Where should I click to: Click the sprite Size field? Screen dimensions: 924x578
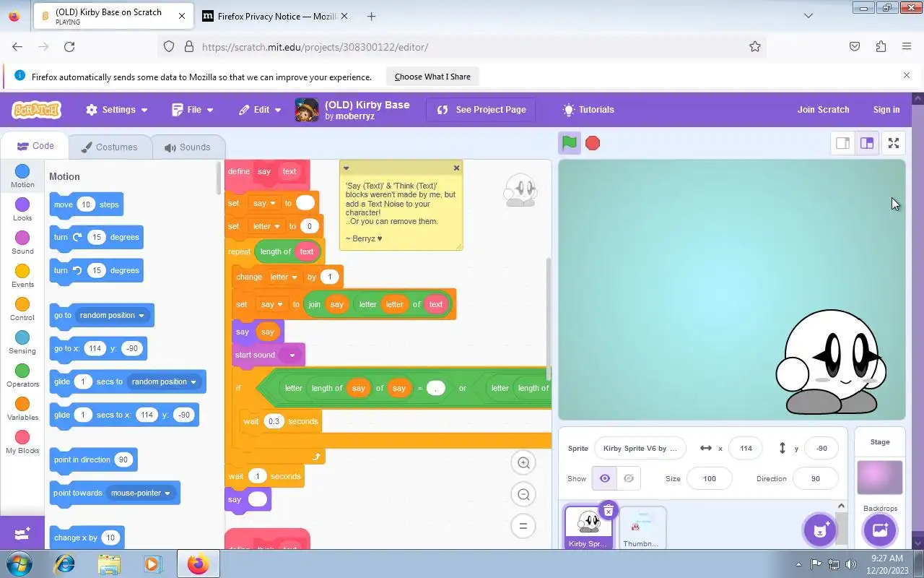coord(709,478)
